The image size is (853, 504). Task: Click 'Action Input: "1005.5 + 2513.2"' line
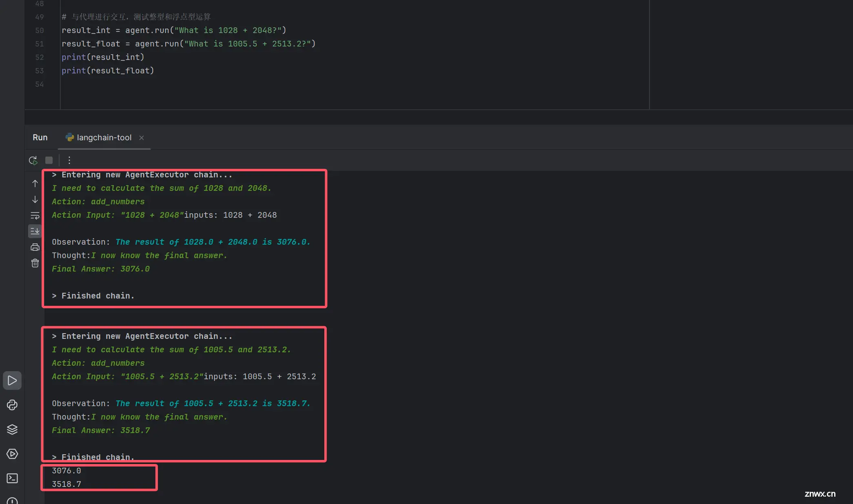click(184, 376)
